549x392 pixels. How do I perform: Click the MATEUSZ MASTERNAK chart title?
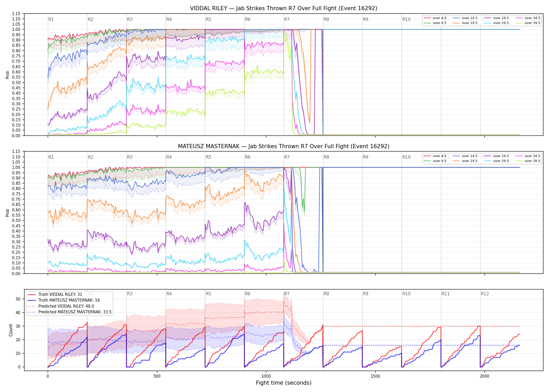(284, 146)
